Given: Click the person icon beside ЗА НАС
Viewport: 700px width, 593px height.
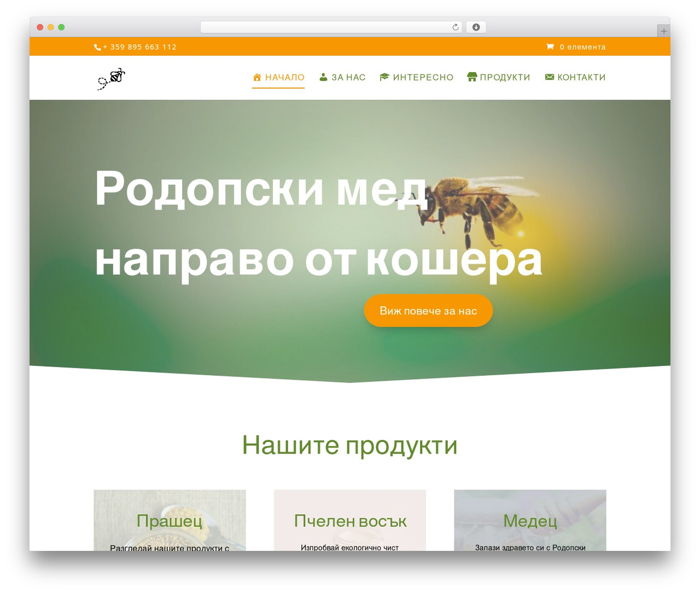Looking at the screenshot, I should [x=323, y=77].
